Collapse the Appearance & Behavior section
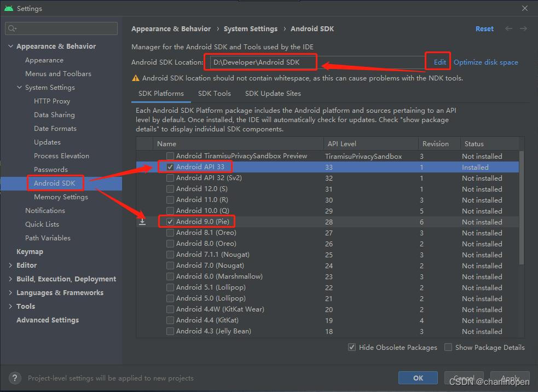The height and width of the screenshot is (392, 538). pyautogui.click(x=11, y=47)
